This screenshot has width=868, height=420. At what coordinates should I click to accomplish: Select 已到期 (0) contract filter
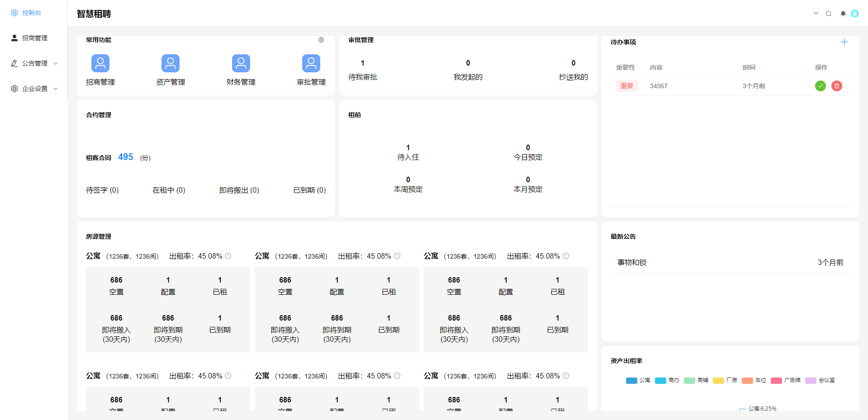click(x=309, y=190)
